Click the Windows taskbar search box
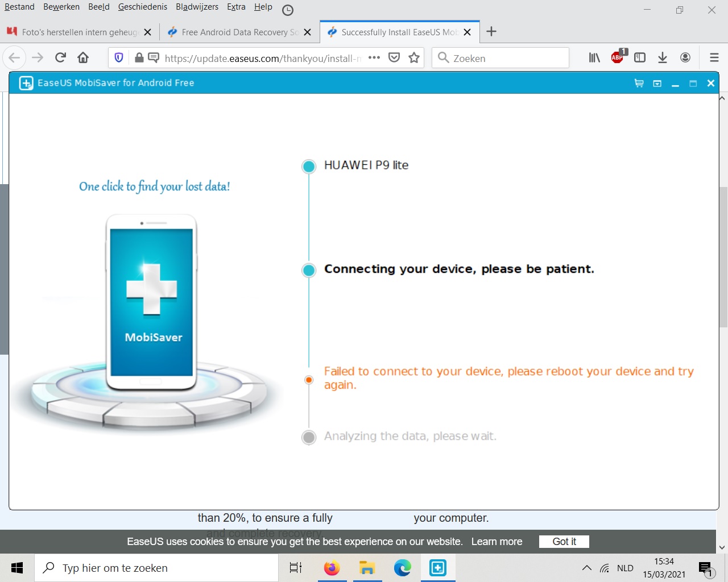This screenshot has width=728, height=582. tap(156, 568)
